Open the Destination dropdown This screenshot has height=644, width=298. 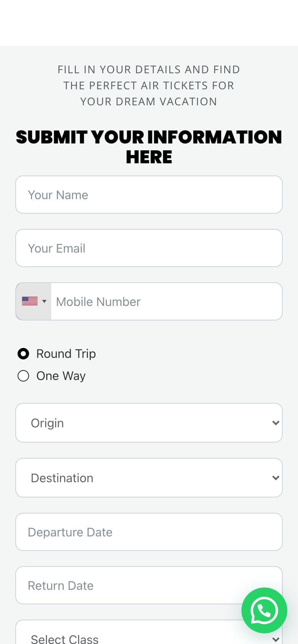(x=149, y=478)
